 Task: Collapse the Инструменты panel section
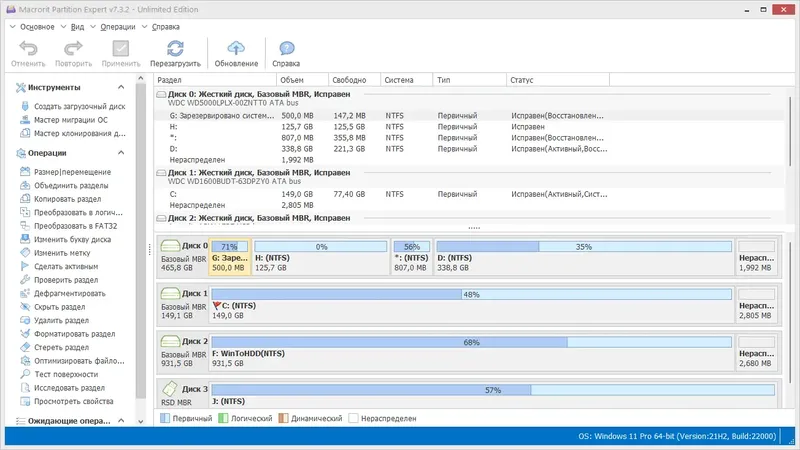pos(122,87)
